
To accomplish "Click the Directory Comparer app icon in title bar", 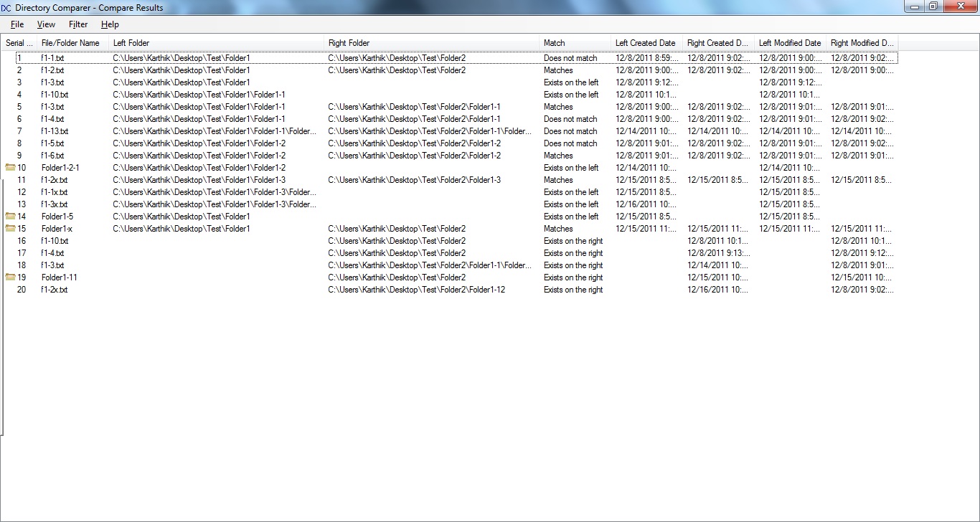I will pos(6,7).
